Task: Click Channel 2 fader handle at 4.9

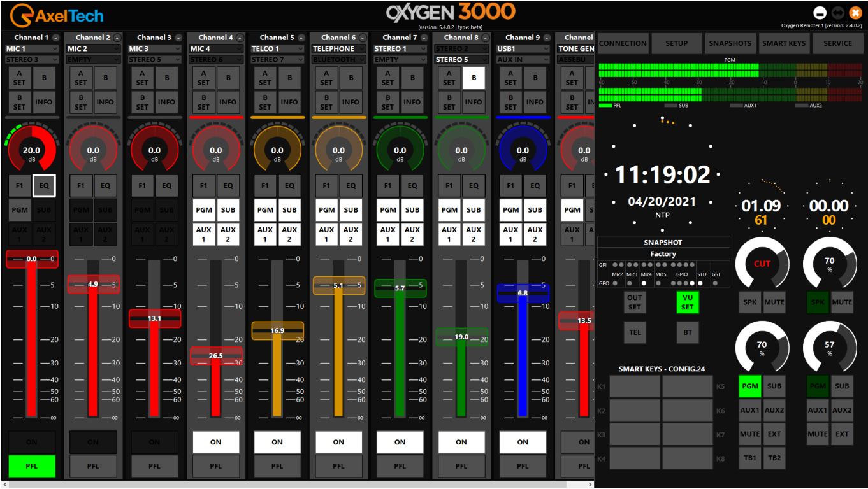Action: click(x=93, y=284)
